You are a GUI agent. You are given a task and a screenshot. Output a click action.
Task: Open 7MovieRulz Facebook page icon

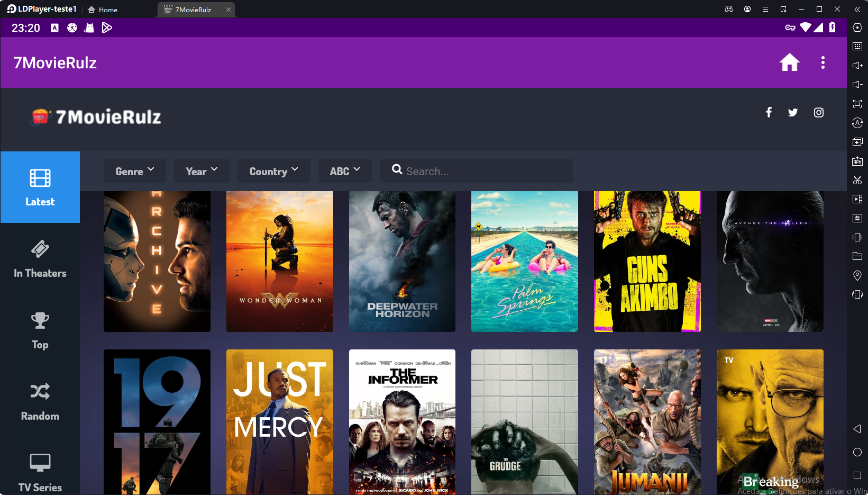[x=769, y=112]
